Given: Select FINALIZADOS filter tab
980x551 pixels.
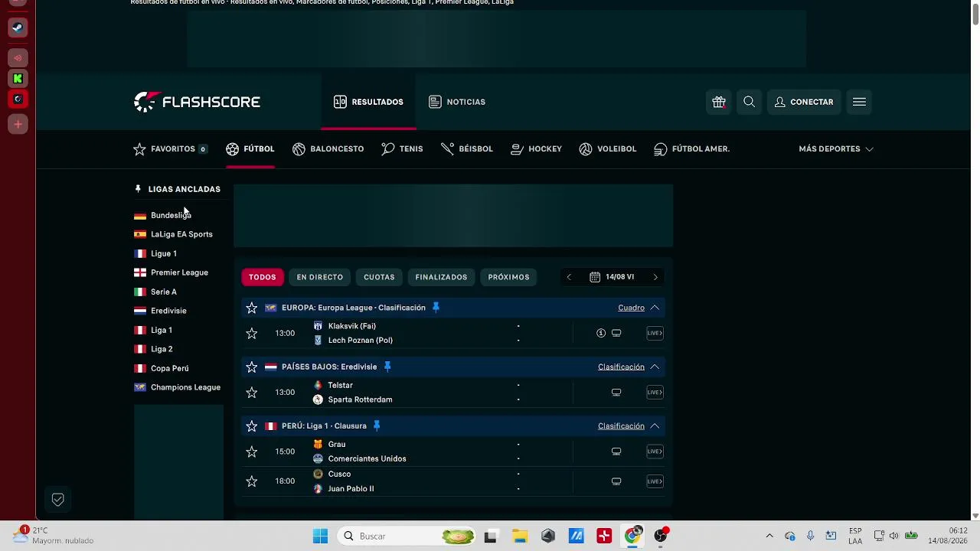Looking at the screenshot, I should click(441, 277).
